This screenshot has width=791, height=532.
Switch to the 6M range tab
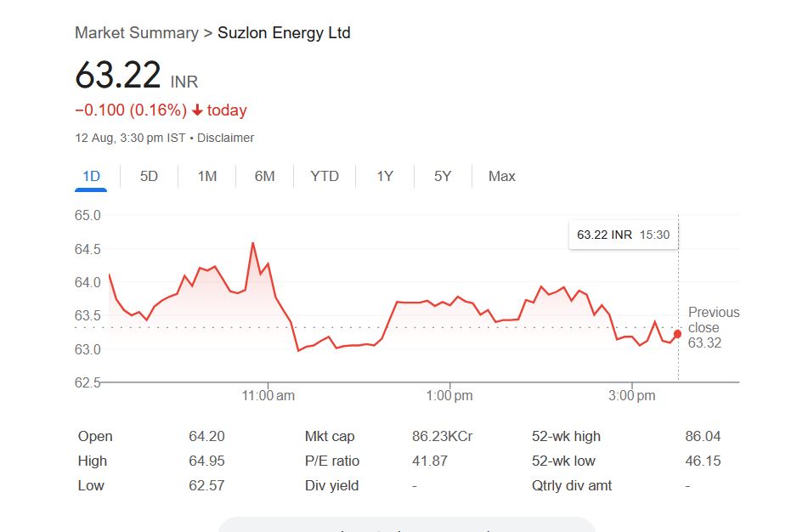[x=265, y=176]
